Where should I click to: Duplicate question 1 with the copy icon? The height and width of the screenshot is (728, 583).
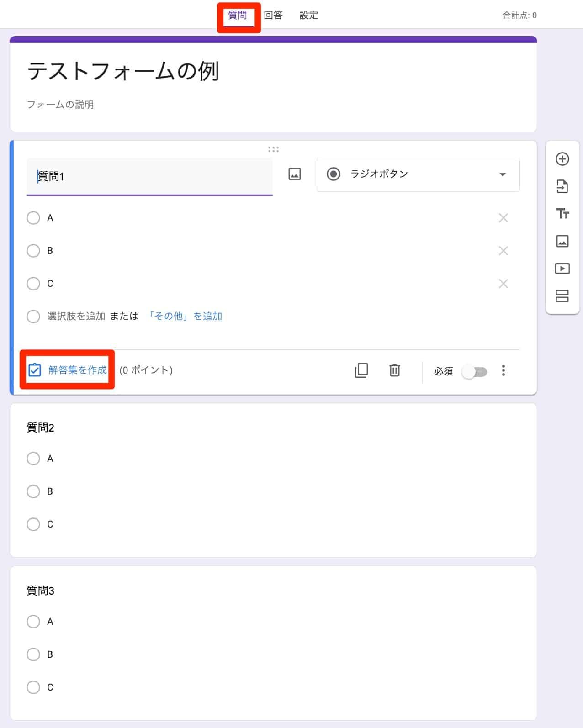coord(361,370)
